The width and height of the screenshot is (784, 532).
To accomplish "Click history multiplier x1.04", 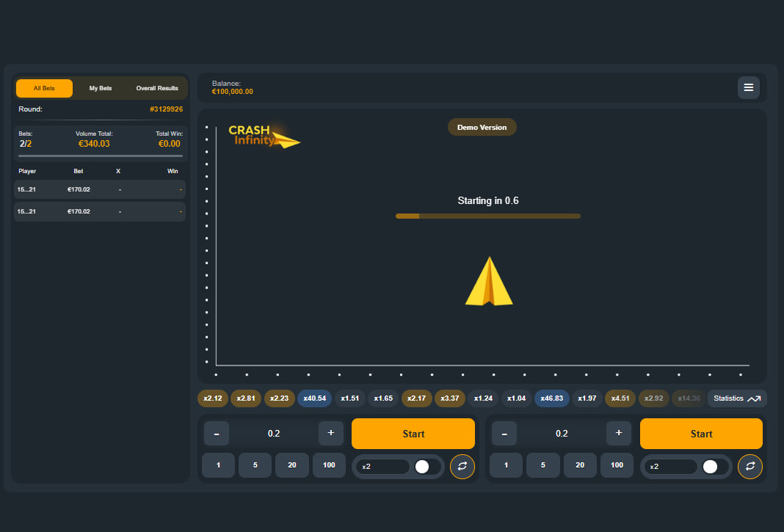I will (x=517, y=398).
